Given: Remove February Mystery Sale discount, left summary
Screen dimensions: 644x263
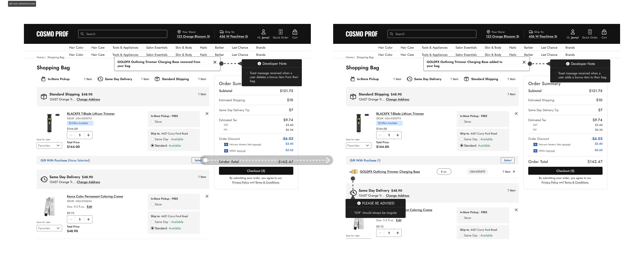Looking at the screenshot, I should click(x=257, y=144).
